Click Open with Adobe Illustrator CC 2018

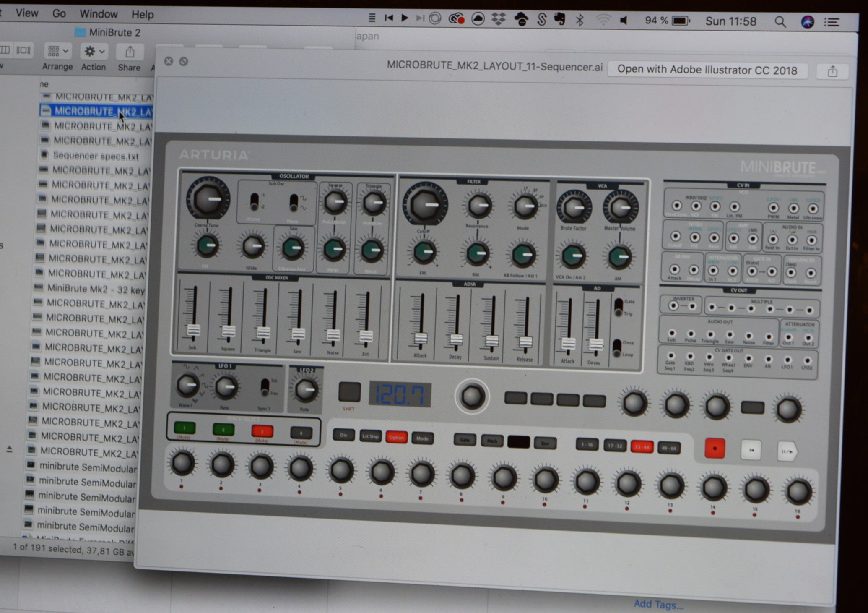pyautogui.click(x=707, y=70)
